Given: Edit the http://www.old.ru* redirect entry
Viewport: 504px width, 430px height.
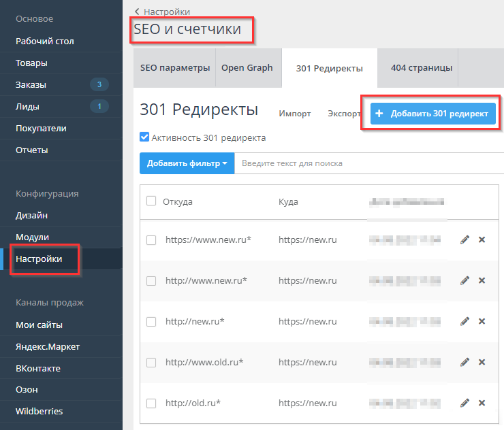Looking at the screenshot, I should point(464,362).
